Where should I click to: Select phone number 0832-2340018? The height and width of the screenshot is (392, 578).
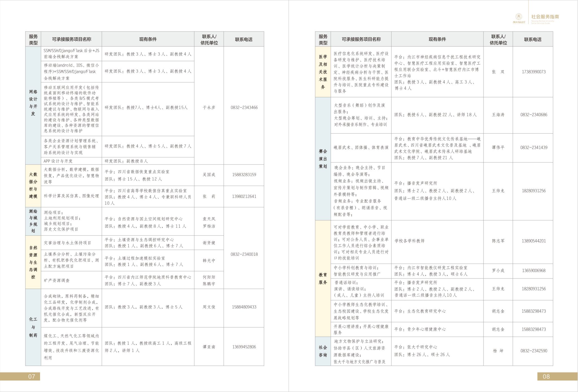pyautogui.click(x=244, y=254)
